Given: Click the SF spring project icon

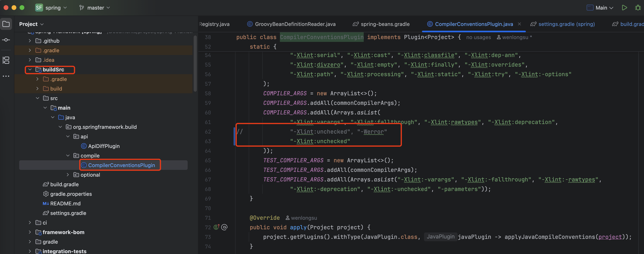Looking at the screenshot, I should [x=39, y=8].
